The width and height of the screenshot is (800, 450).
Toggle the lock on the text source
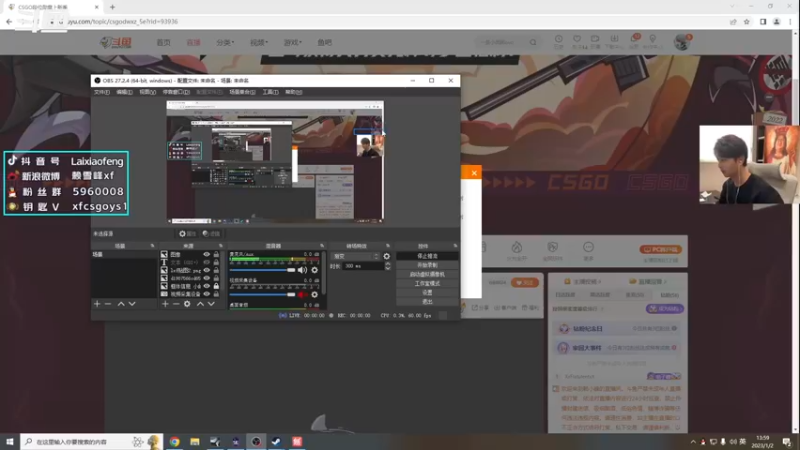[x=216, y=262]
